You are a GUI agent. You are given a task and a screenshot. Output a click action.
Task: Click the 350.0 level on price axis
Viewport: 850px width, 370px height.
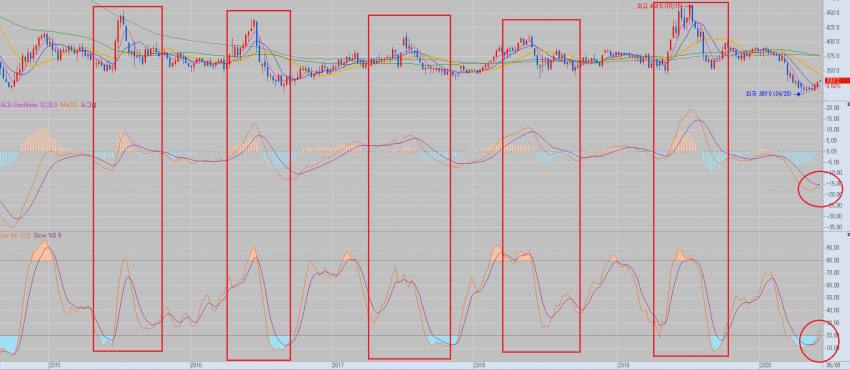pyautogui.click(x=833, y=70)
